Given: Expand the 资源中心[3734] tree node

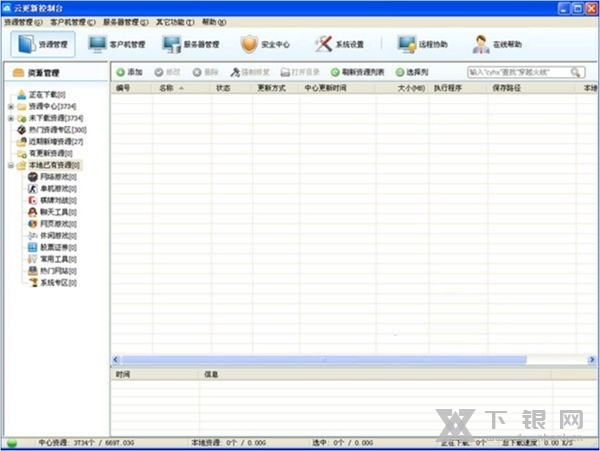Looking at the screenshot, I should click(10, 106).
